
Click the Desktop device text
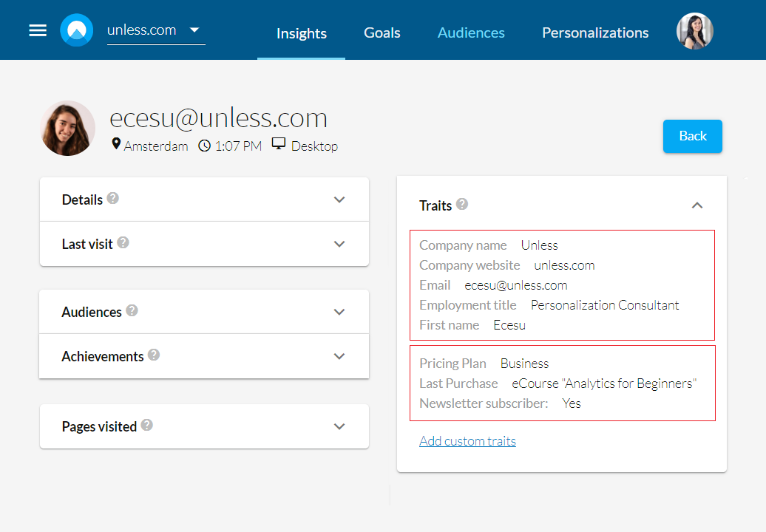(x=315, y=146)
